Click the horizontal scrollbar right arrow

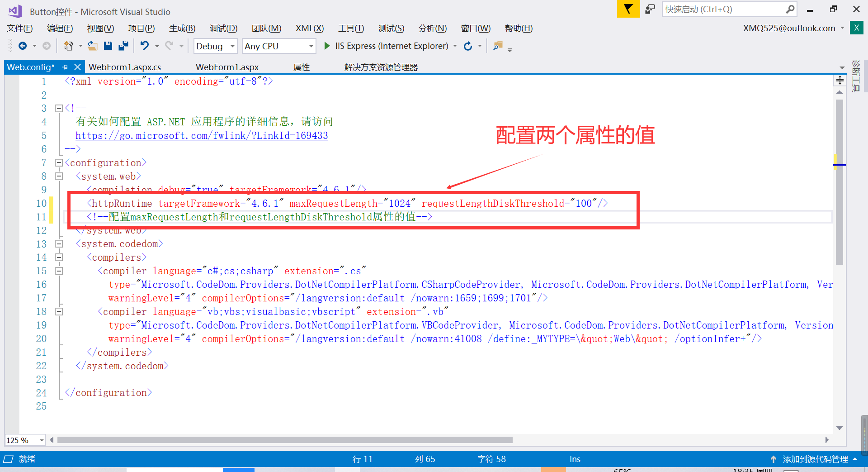(827, 440)
